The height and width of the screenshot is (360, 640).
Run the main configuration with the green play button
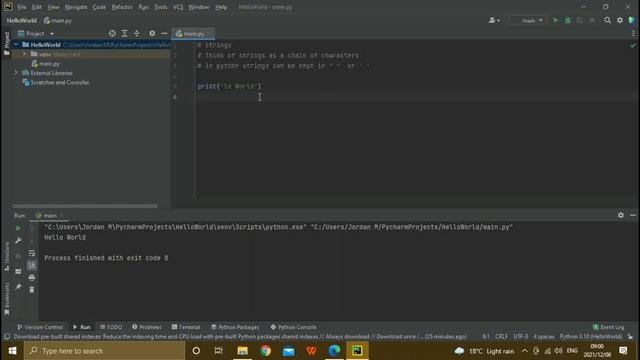click(555, 20)
